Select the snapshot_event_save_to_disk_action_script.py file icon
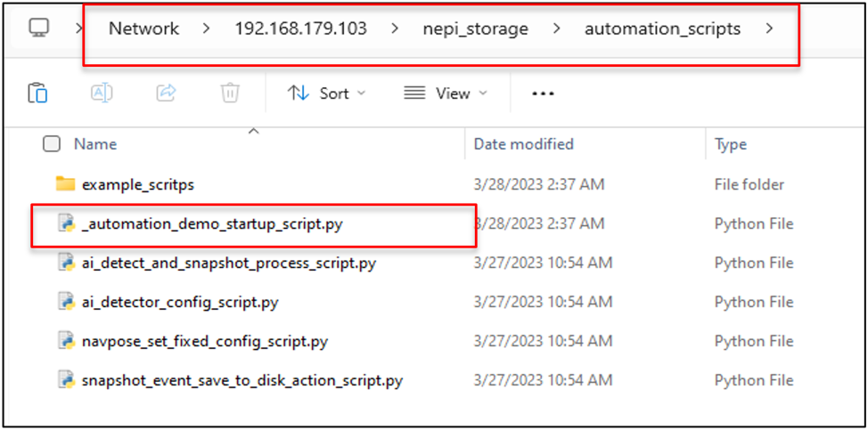 click(67, 381)
